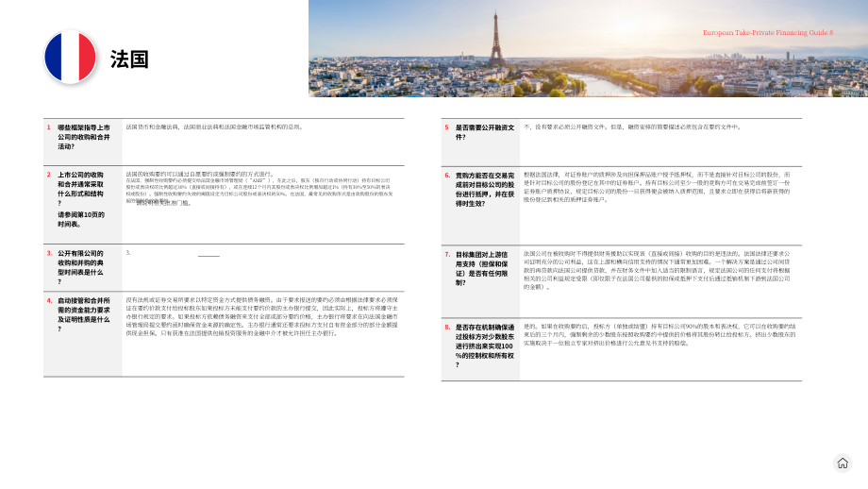Select the Paris skyline banner image
Screen dimensions: 868x489
click(x=588, y=49)
